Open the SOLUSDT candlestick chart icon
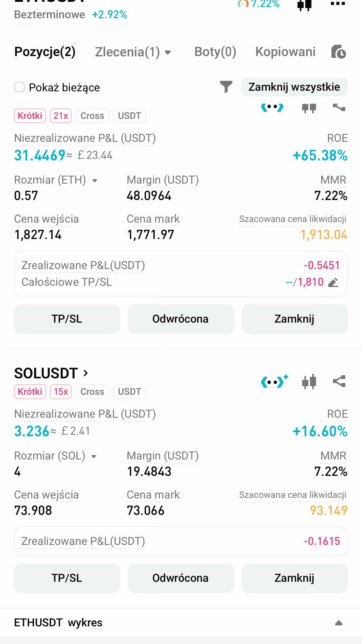Viewport: 362px width, 644px height. 309,381
